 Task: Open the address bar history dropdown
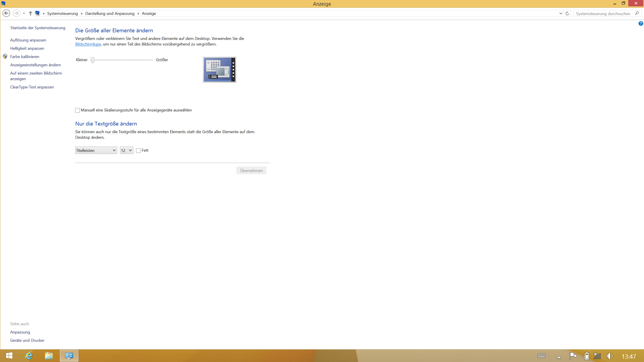pyautogui.click(x=560, y=13)
